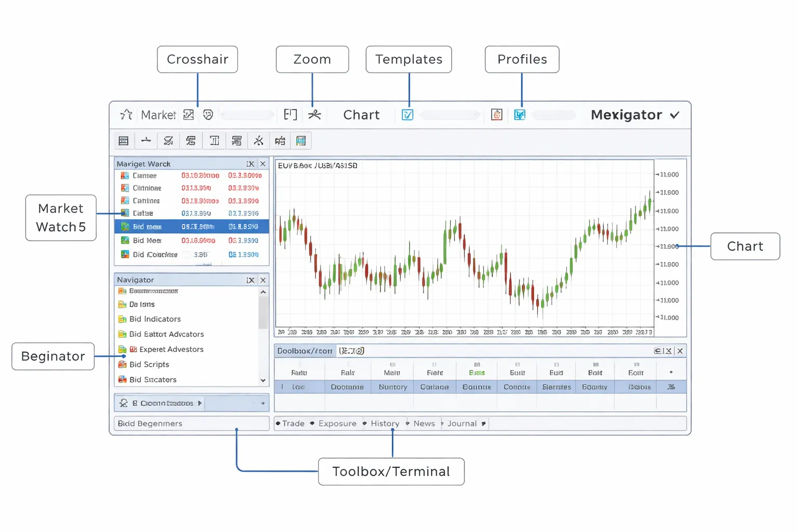Click the 'Sierrates' cell in Toolbox row

(556, 387)
